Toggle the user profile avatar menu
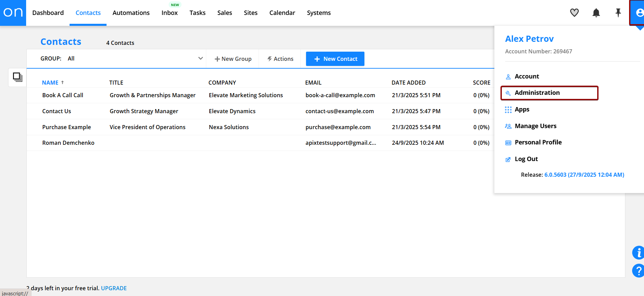Screen dimensions: 644x296 638,13
